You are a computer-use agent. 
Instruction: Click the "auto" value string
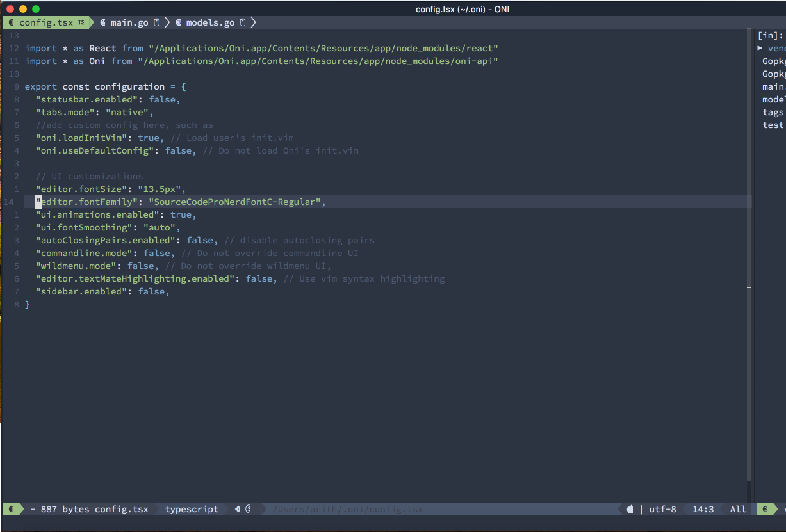(x=160, y=227)
